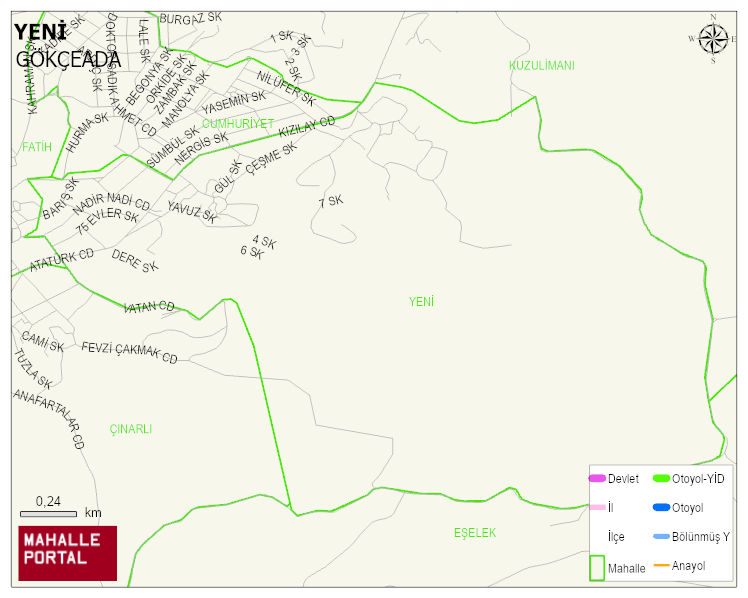The width and height of the screenshot is (748, 598).
Task: Click the 6 SK street label
Action: [x=252, y=252]
